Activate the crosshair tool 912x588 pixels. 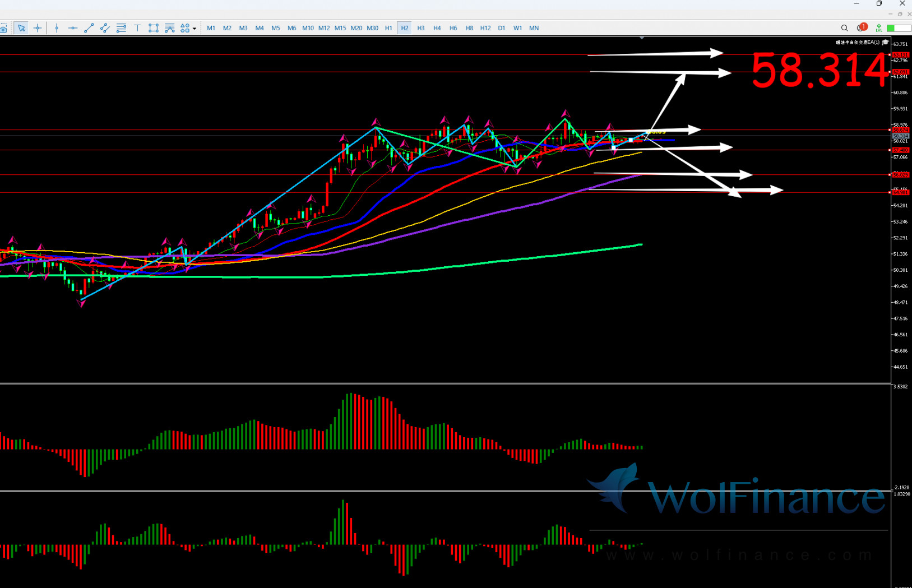tap(38, 28)
